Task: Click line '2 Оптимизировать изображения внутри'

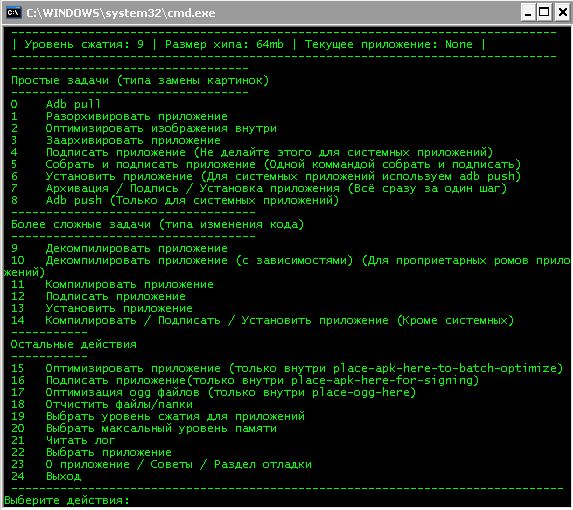Action: (x=144, y=128)
